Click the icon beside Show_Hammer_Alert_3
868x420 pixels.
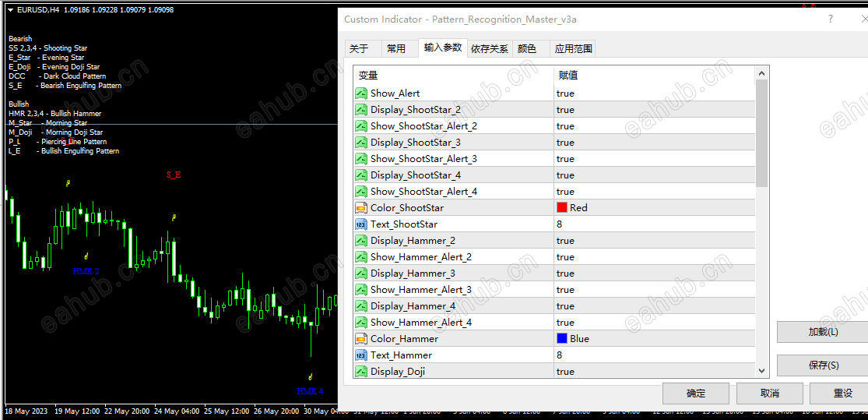click(x=361, y=289)
